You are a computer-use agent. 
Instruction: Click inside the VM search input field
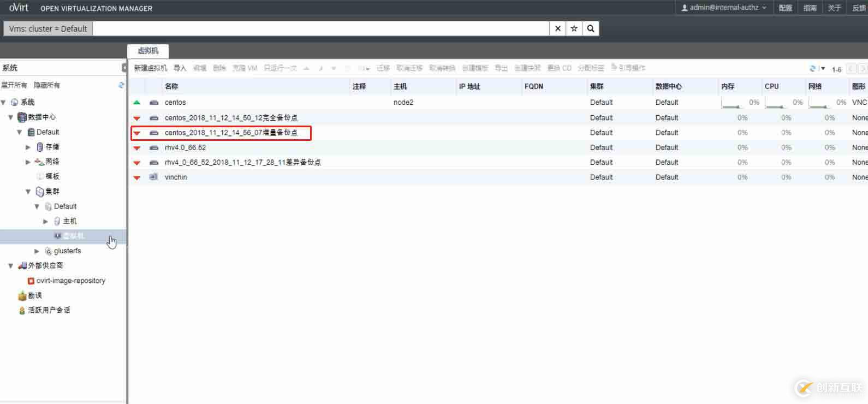pos(321,29)
